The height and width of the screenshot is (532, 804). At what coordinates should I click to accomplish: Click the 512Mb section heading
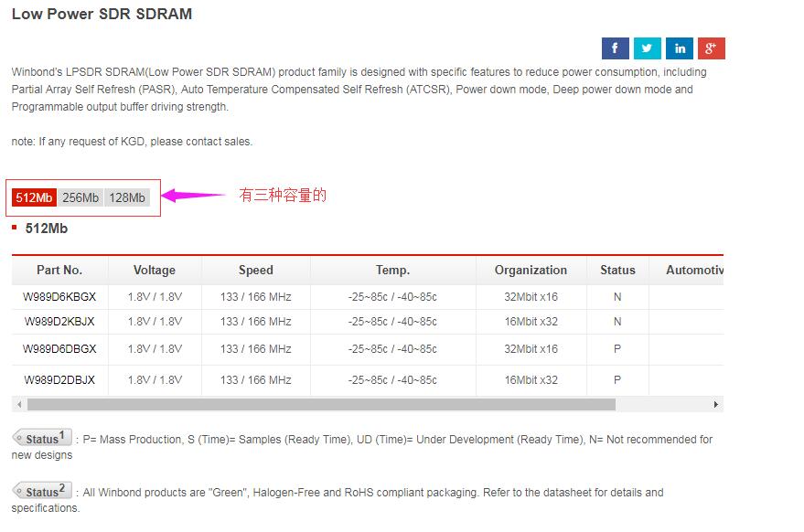(x=46, y=229)
